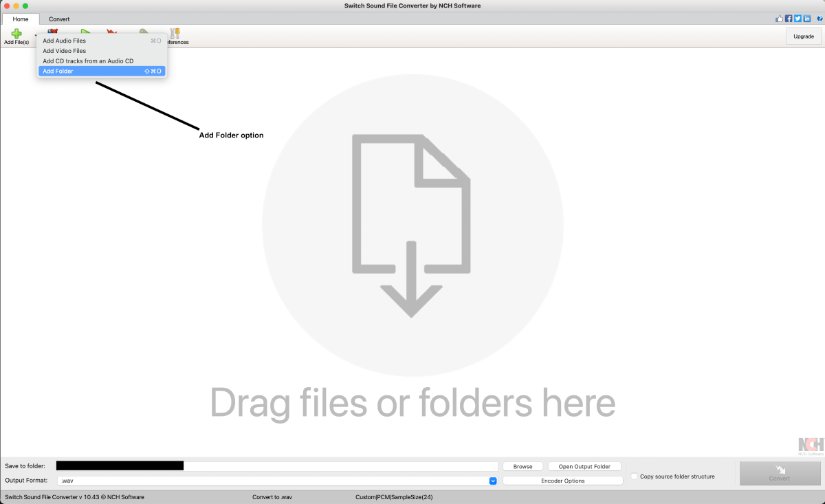
Task: Open Preferences wrench icon in toolbar
Action: click(x=175, y=34)
